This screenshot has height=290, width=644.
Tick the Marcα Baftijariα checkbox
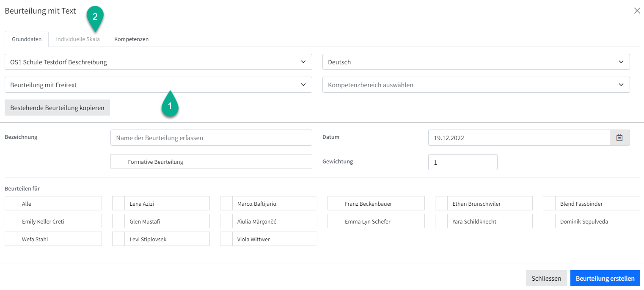click(226, 203)
